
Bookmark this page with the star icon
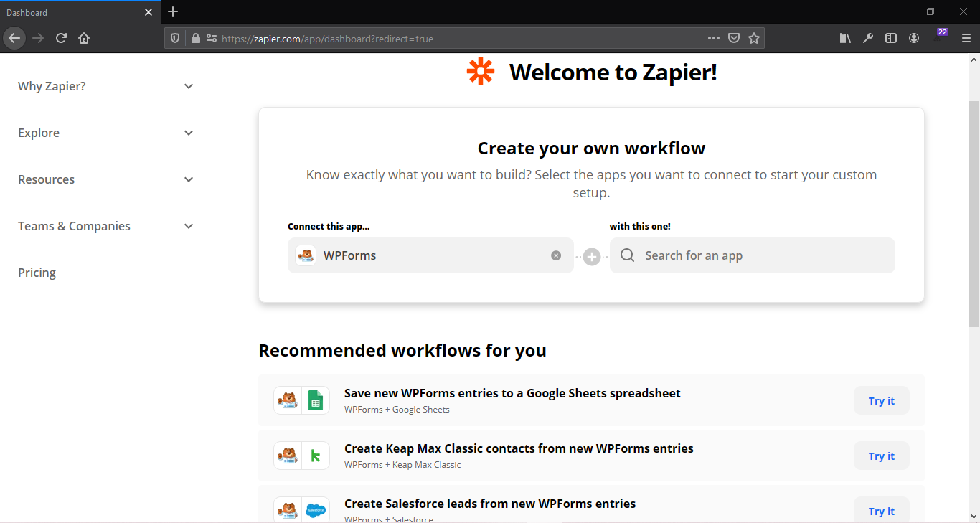tap(754, 39)
